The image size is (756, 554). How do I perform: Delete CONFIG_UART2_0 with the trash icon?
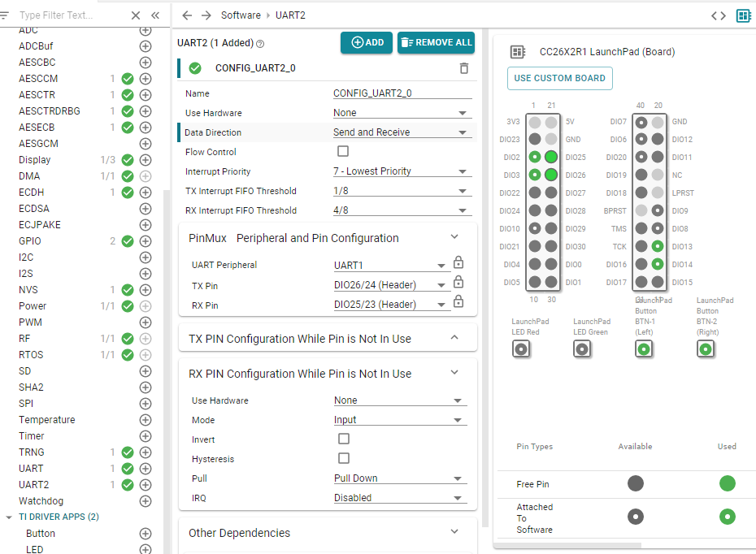pyautogui.click(x=464, y=68)
